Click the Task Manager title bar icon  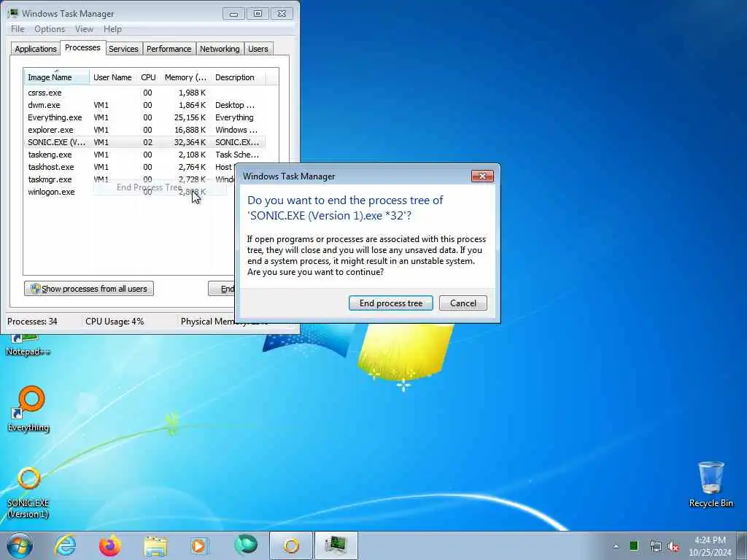point(13,13)
